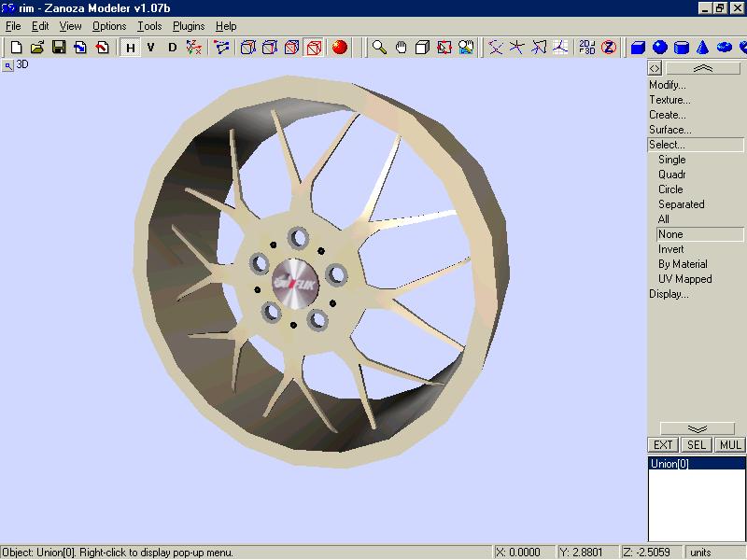
Task: Toggle the SEL selected mode button
Action: pos(697,445)
